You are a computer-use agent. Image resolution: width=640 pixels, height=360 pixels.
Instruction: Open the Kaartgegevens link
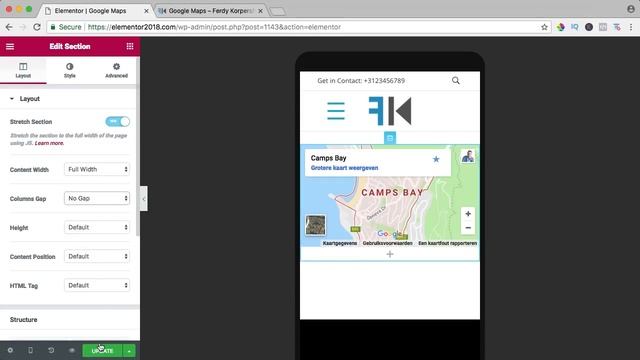(340, 243)
